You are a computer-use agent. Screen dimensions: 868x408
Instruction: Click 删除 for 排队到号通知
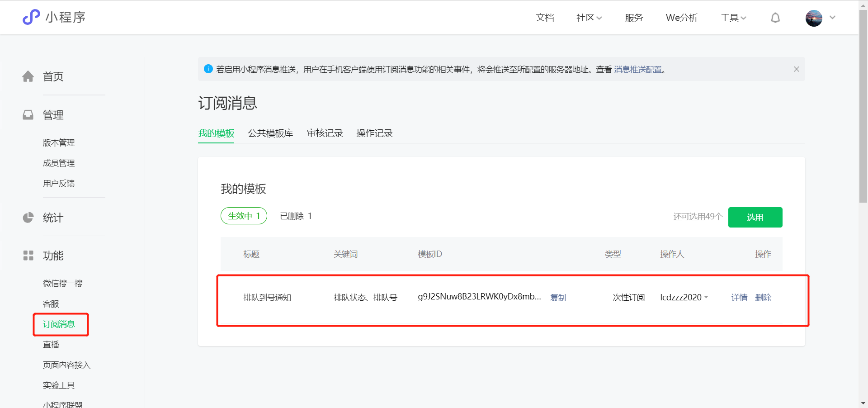tap(763, 297)
